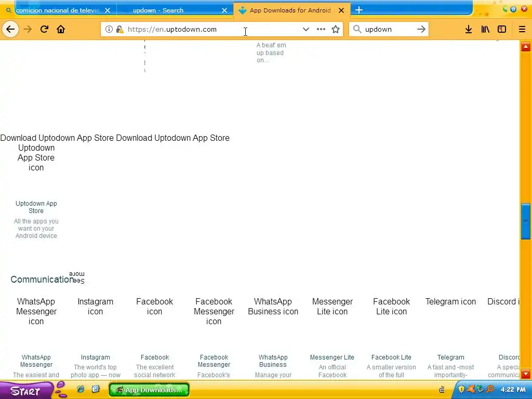Click the blue vertical scrollbar thumb
532x399 pixels.
point(526,221)
